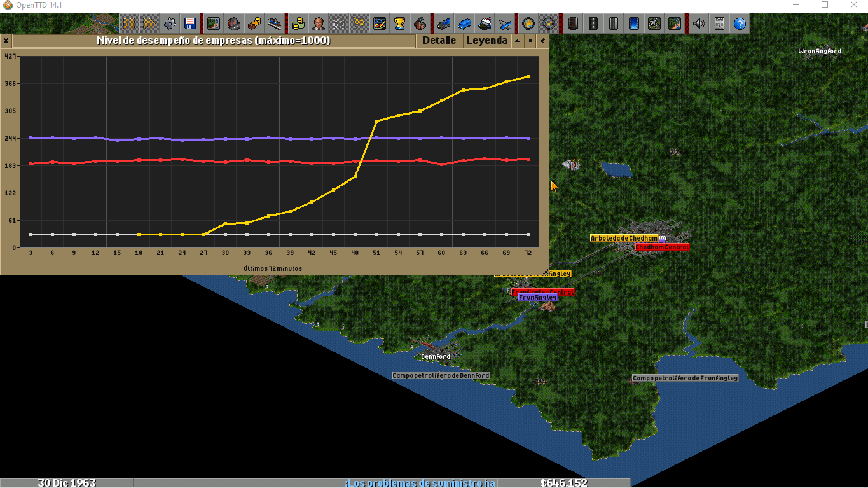The width and height of the screenshot is (868, 488).
Task: Click the date 30 Dic 1963 in status bar
Action: pos(67,483)
